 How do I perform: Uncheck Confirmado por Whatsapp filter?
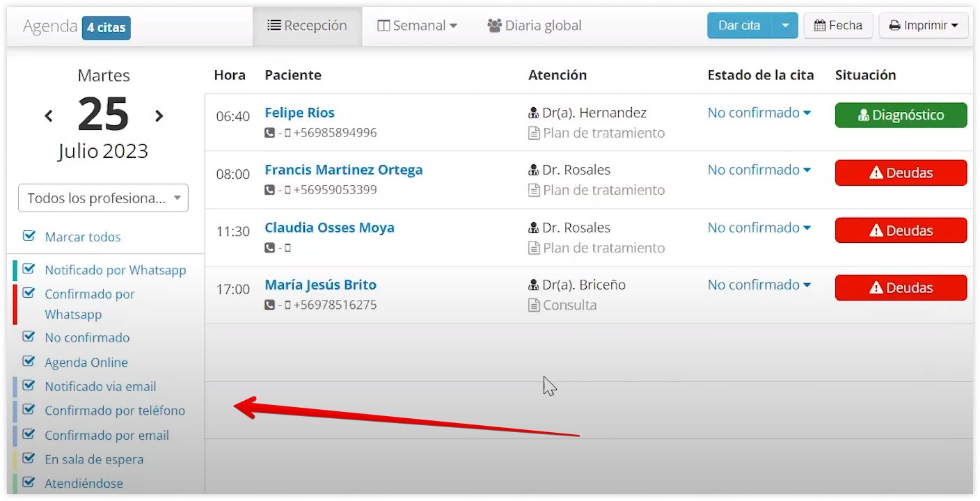click(29, 293)
